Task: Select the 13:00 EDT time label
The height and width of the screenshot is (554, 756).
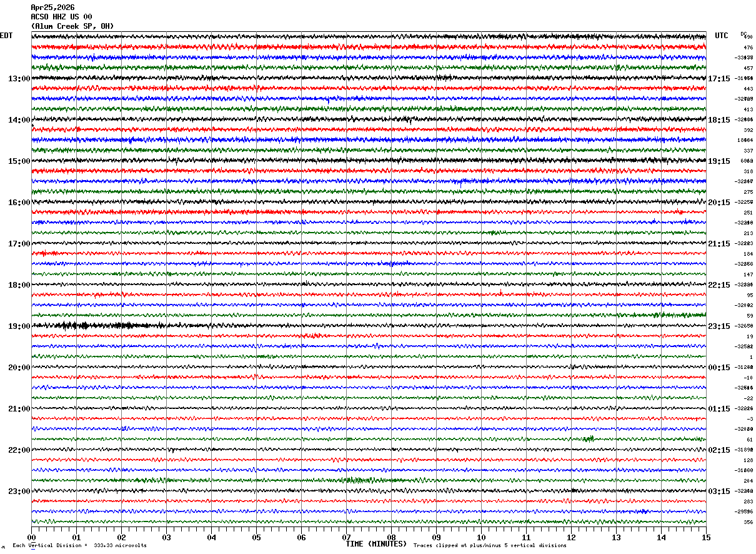Action: pos(19,79)
